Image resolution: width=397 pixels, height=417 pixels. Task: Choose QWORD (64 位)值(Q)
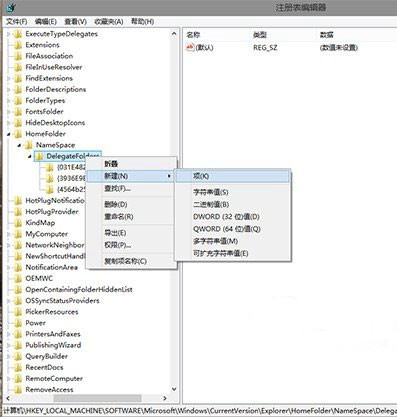click(233, 229)
